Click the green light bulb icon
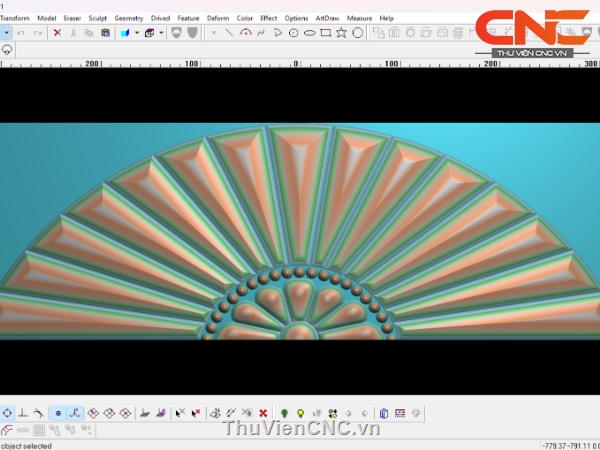This screenshot has width=600, height=450. 285,412
